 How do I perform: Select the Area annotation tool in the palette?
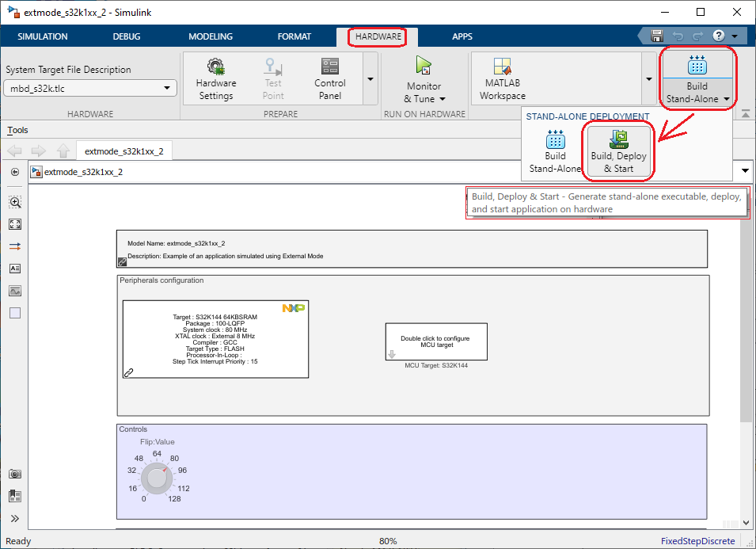tap(14, 313)
